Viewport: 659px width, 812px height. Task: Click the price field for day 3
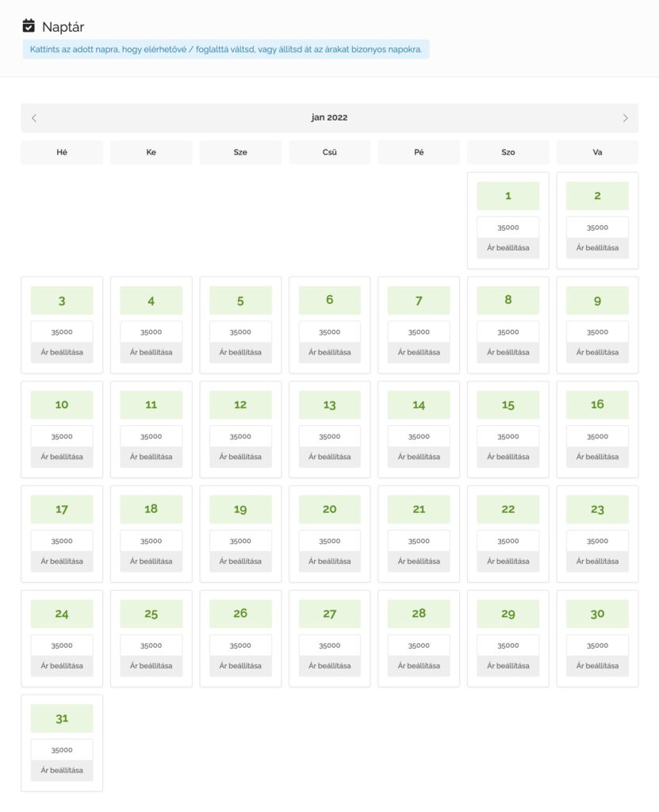62,332
